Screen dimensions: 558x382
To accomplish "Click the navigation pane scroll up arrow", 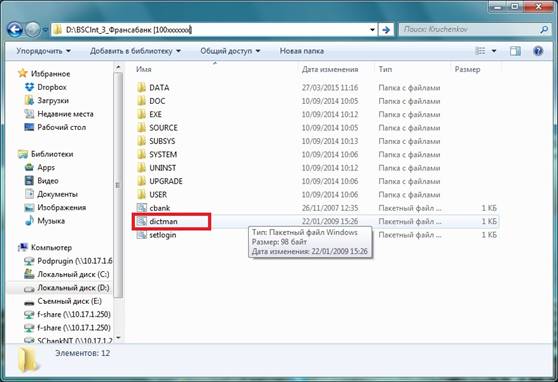I will coord(118,67).
